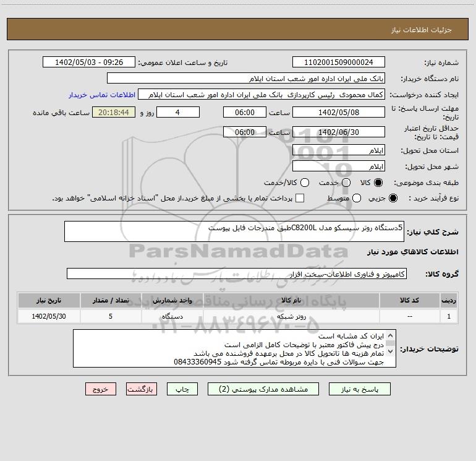
Task: Click the price validity date 1402/06/30
Action: 339,132
